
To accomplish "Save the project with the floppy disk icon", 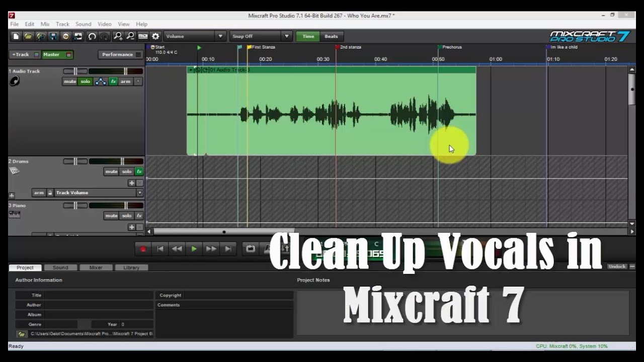I will [x=53, y=36].
